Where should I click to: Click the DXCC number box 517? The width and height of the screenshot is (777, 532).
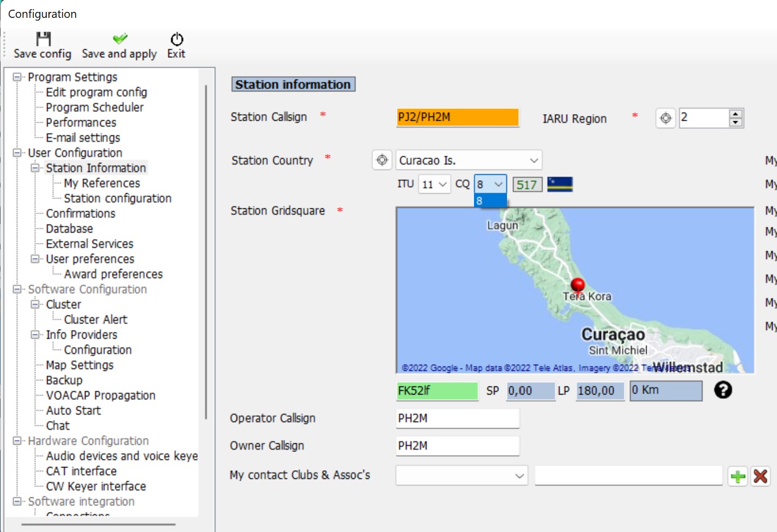(x=526, y=185)
